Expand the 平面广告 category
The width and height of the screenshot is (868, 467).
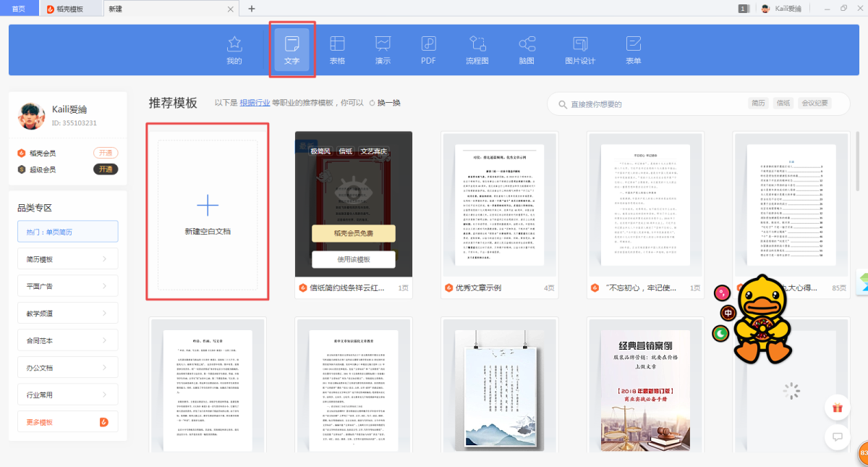pos(67,286)
